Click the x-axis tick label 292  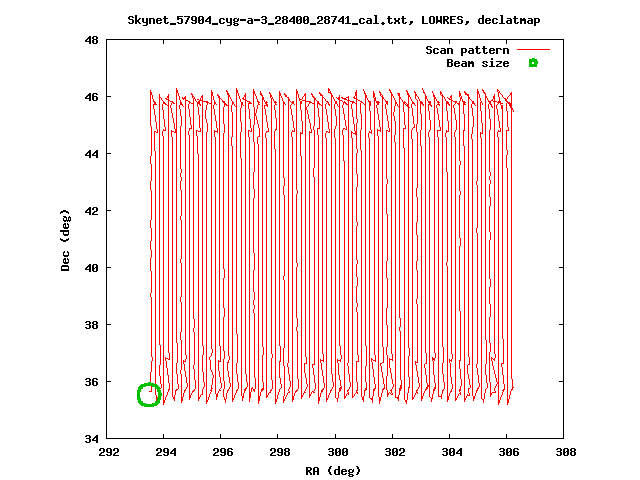109,452
